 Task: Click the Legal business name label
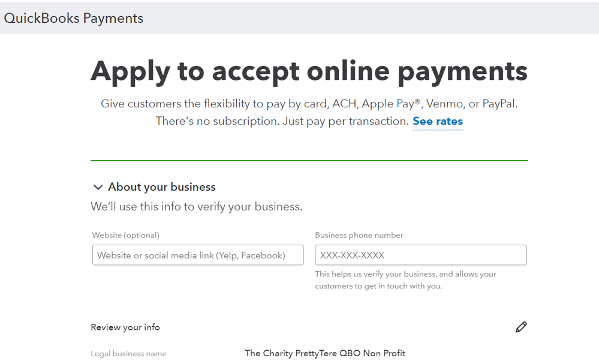point(128,354)
